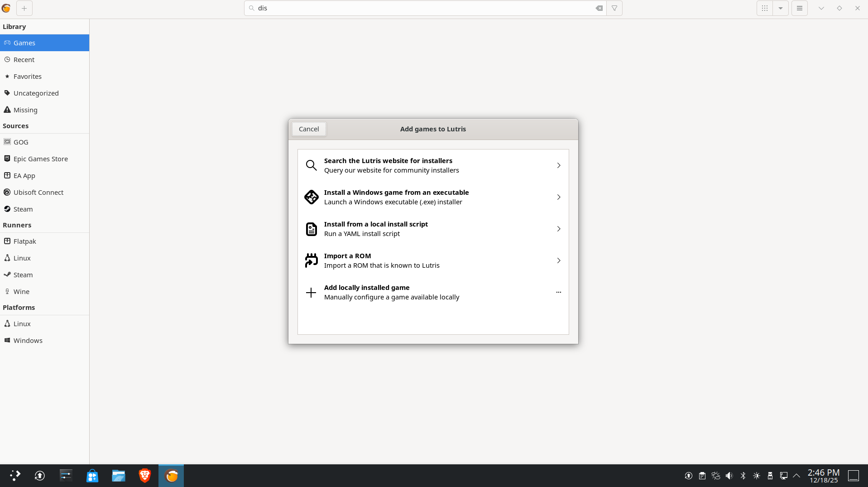Viewport: 868px width, 487px height.
Task: Open the search filter funnel icon
Action: click(x=614, y=8)
